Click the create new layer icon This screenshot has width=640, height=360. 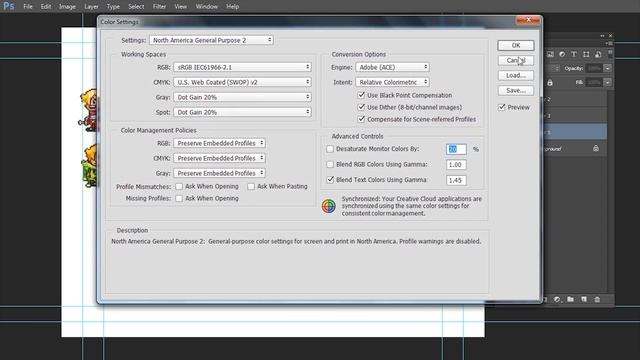584,299
